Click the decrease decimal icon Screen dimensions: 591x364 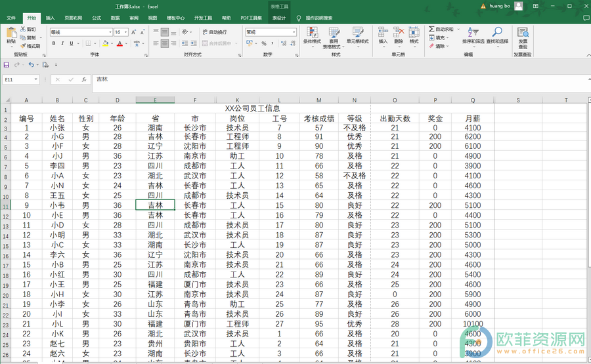tap(293, 43)
